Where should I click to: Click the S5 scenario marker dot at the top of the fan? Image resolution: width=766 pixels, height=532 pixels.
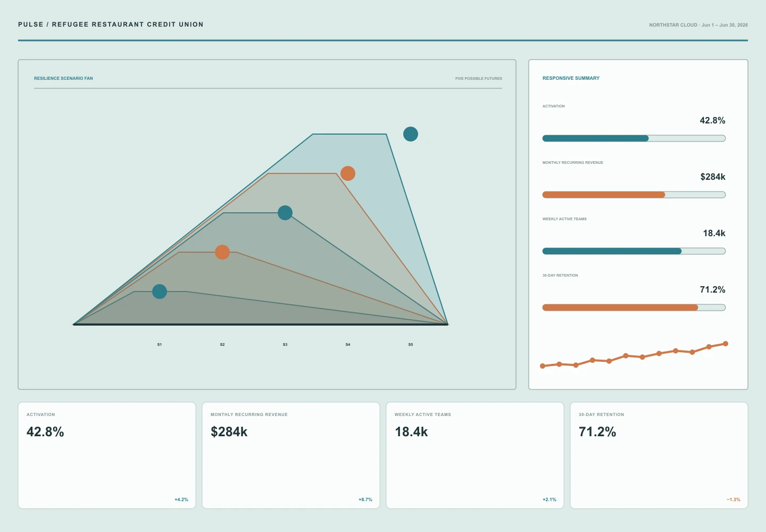[x=411, y=134]
